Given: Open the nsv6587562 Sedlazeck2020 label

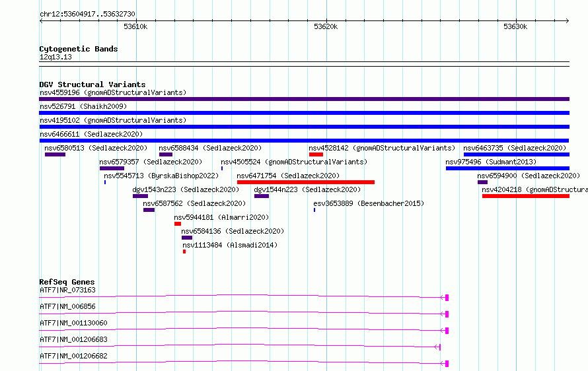Looking at the screenshot, I should point(194,203).
